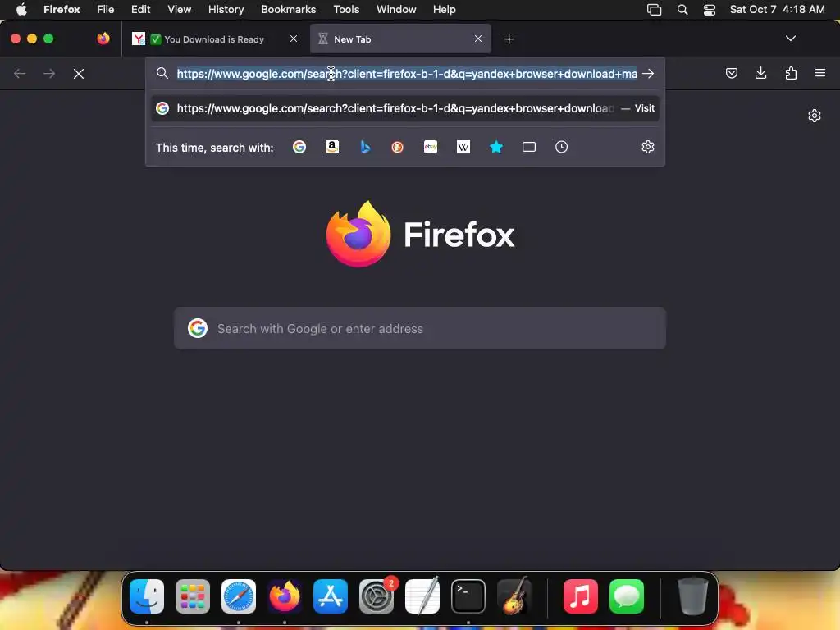
Task: Launch GarageBand from the Dock
Action: (514, 596)
